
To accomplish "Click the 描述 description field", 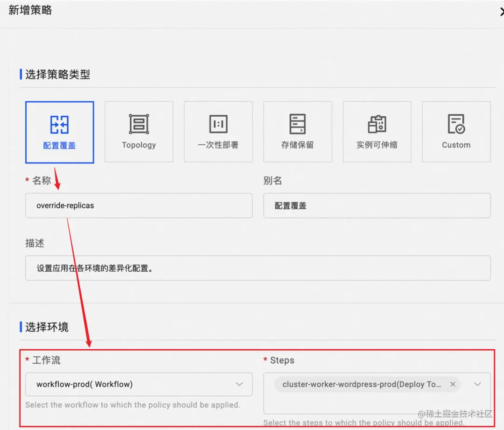I will pos(258,268).
